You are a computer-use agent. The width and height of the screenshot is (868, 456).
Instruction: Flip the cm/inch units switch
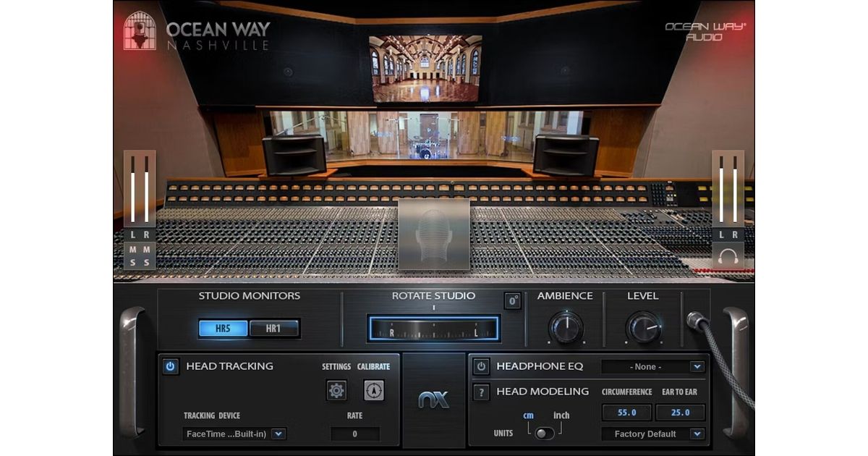click(x=545, y=433)
